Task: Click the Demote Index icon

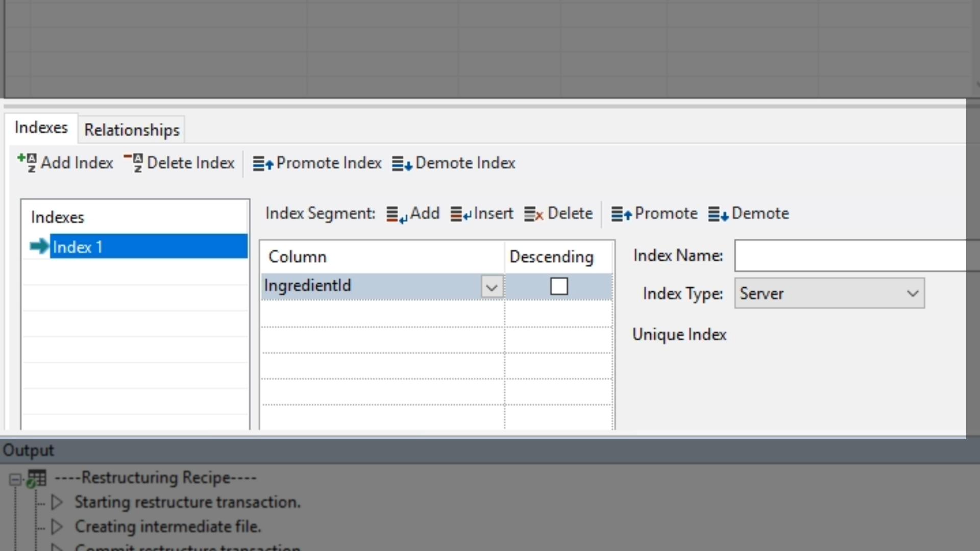Action: tap(402, 163)
